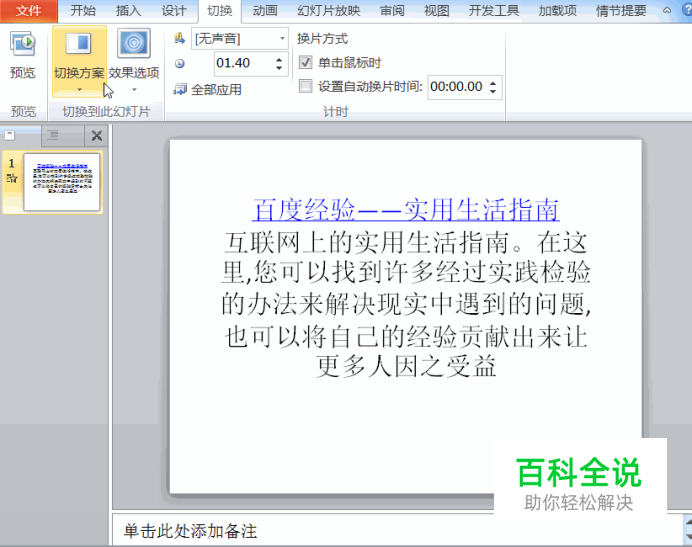Click the sound speaker icon
Viewport: 692px width, 547px height.
pos(179,38)
